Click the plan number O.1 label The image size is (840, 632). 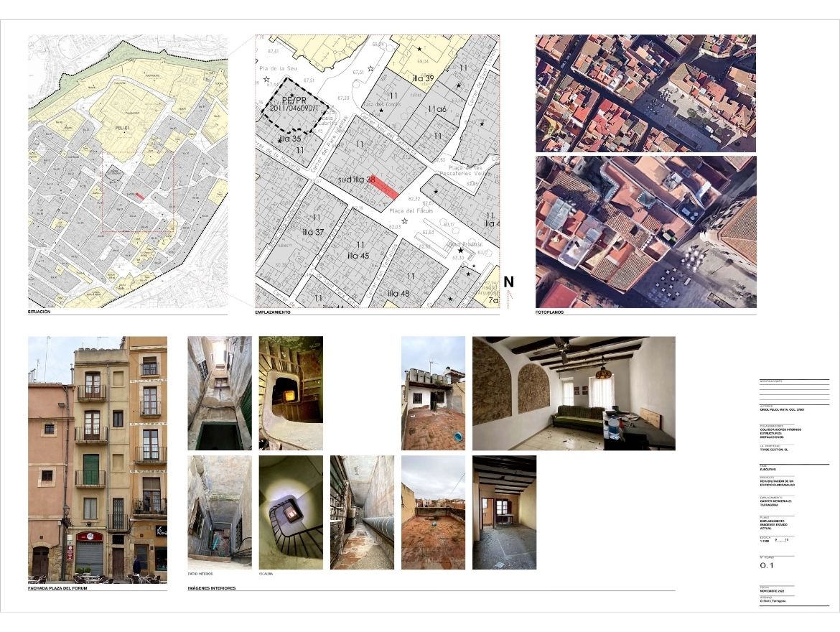(x=766, y=565)
